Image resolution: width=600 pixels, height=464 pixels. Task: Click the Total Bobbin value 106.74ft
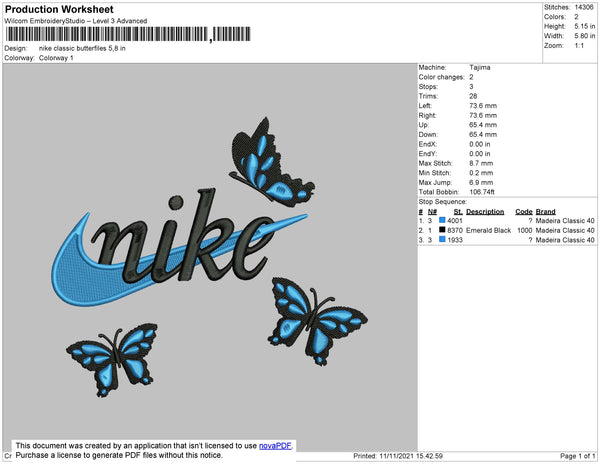(482, 192)
